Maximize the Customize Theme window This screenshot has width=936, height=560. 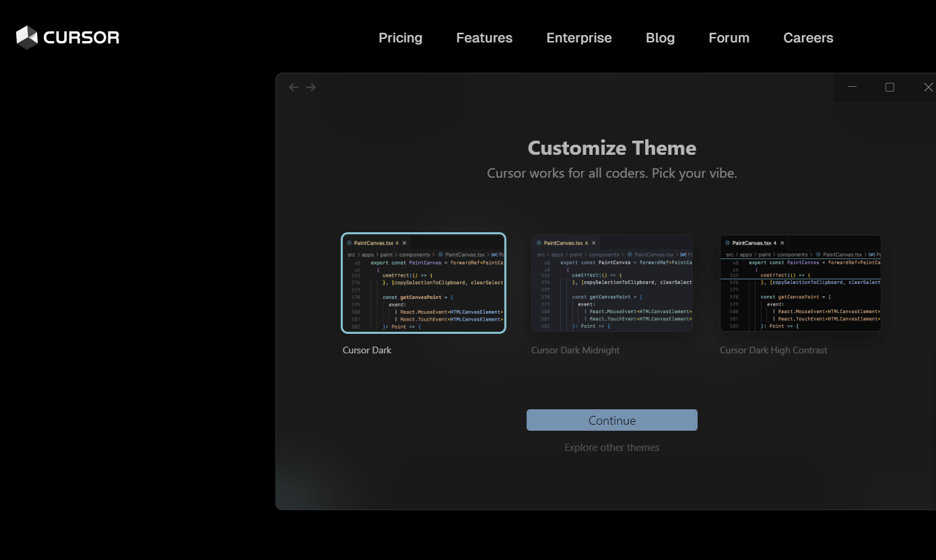pos(890,87)
